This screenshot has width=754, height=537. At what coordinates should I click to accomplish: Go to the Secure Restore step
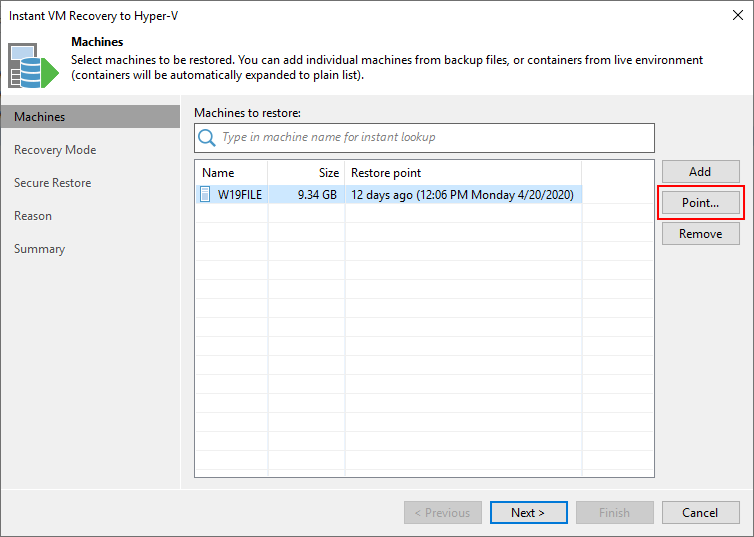pos(52,183)
